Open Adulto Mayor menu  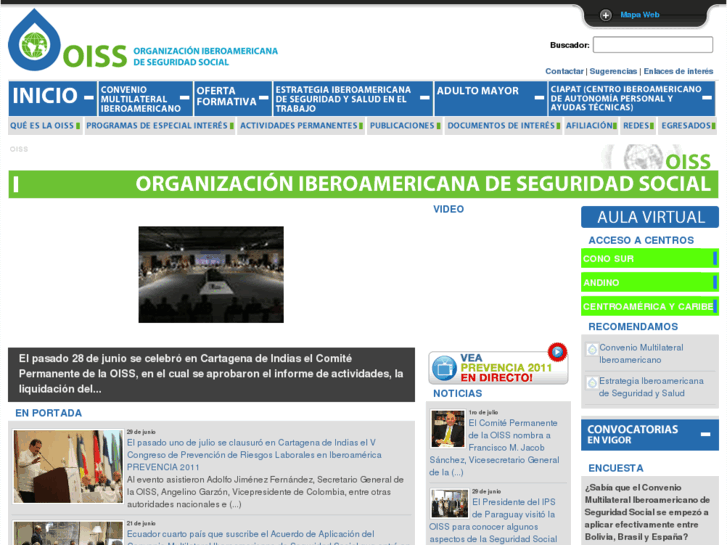(478, 91)
